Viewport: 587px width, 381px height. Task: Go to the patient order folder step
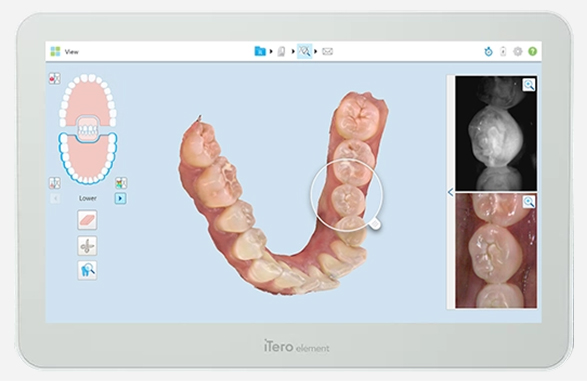point(260,51)
